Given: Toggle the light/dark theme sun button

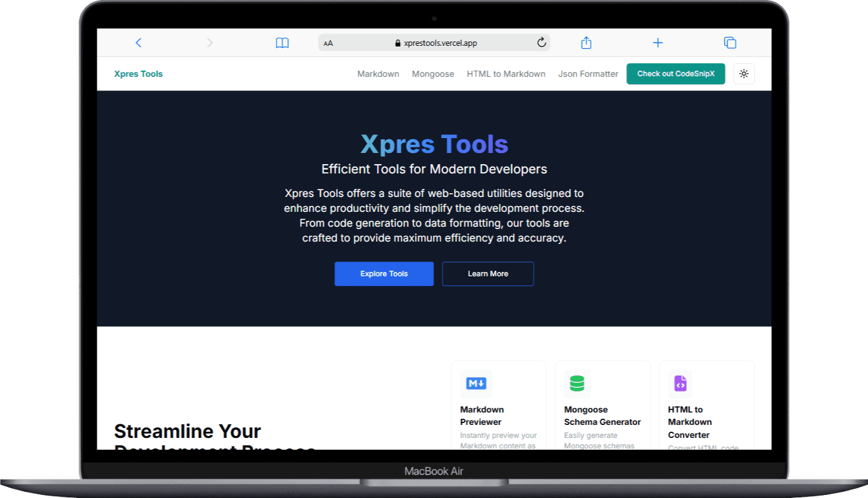Looking at the screenshot, I should pos(744,74).
